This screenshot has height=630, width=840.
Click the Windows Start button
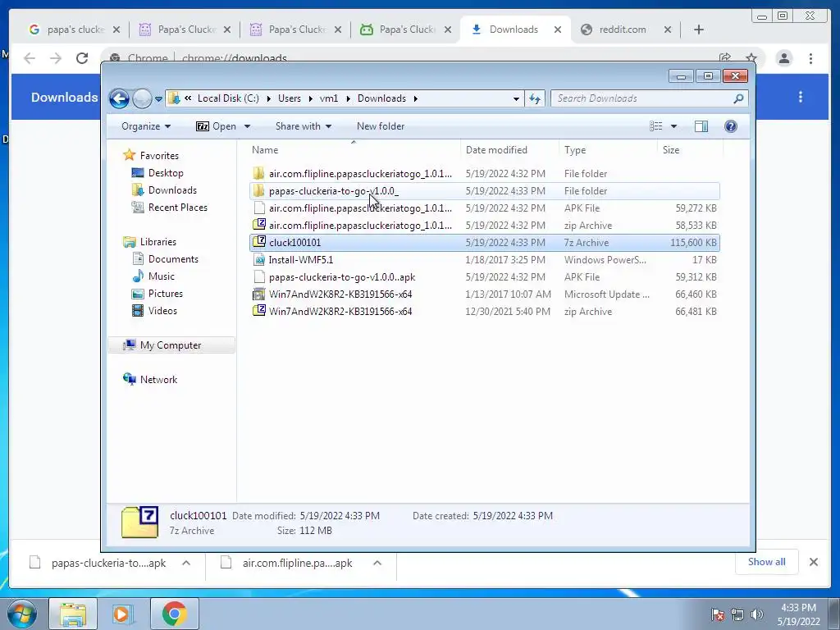click(21, 614)
